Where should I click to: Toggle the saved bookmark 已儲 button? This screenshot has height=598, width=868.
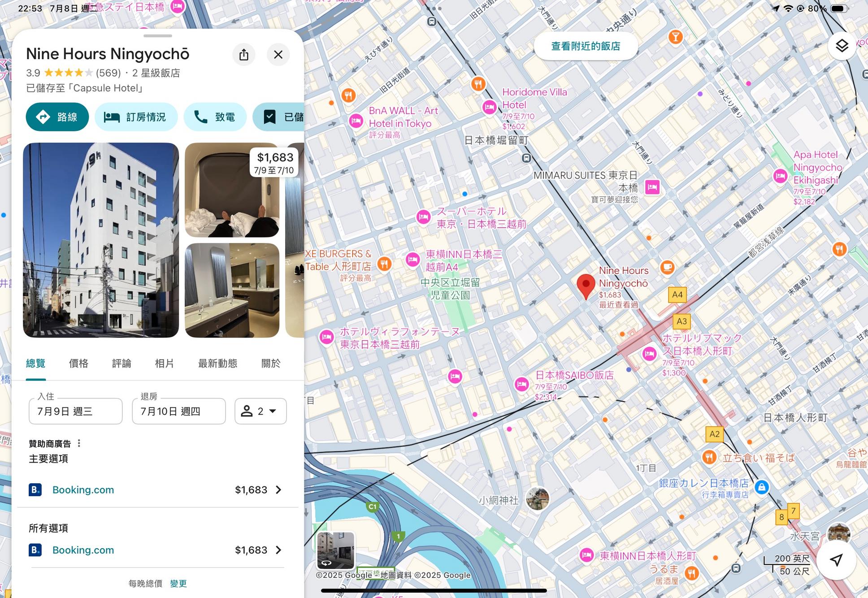tap(278, 117)
